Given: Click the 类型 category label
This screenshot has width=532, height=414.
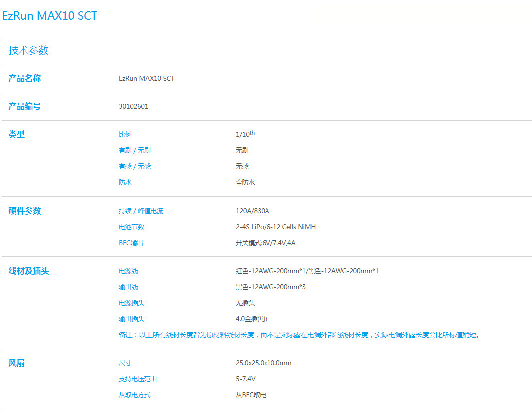Looking at the screenshot, I should click(x=16, y=134).
